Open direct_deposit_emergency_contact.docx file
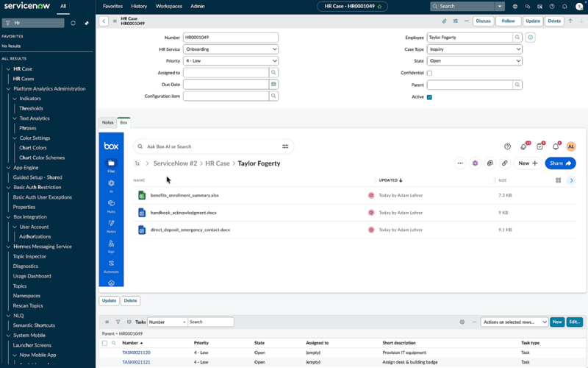588x368 pixels. click(190, 230)
